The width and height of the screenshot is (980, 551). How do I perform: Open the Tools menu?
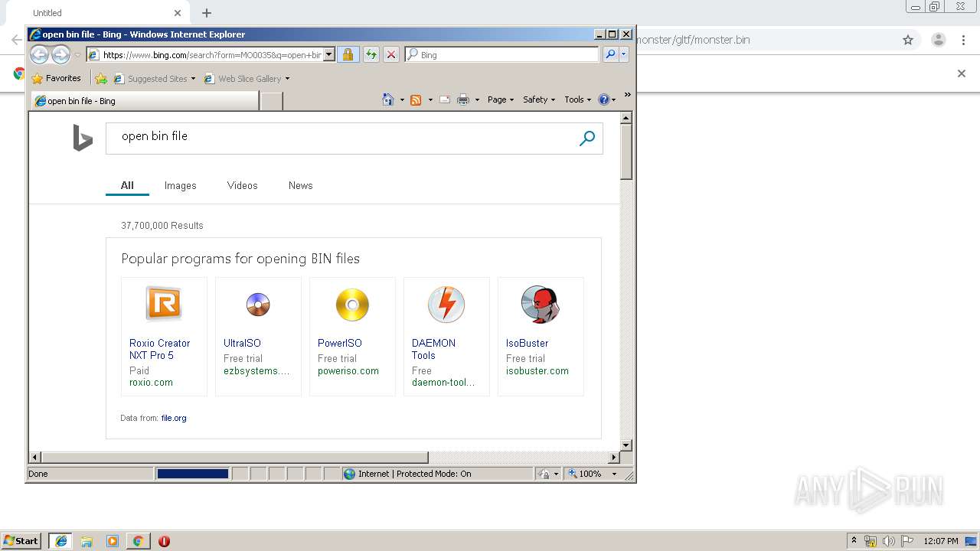[x=578, y=99]
